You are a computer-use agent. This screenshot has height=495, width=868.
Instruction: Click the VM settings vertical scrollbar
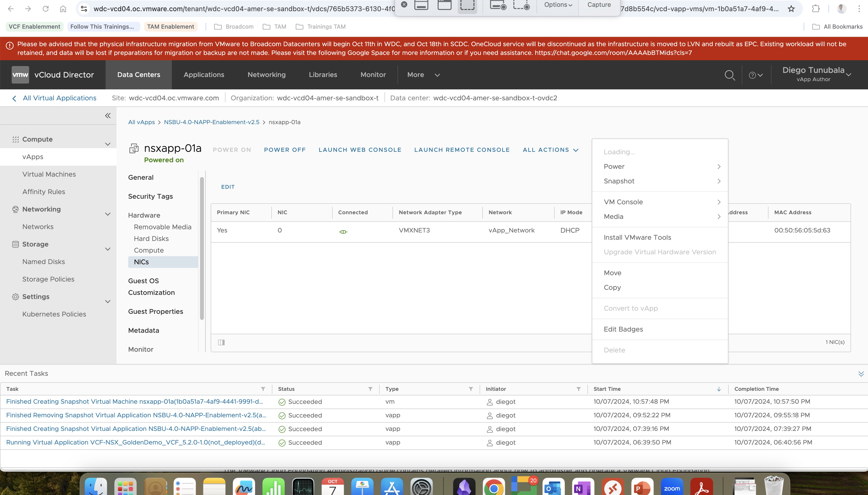click(202, 248)
